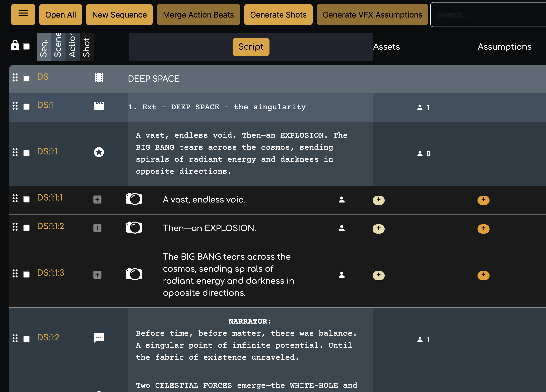Click camera icon for shot DS:1:1:1
The image size is (546, 392).
134,199
